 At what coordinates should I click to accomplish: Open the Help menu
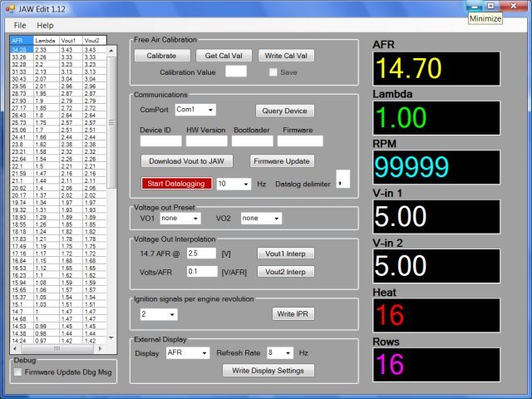45,26
